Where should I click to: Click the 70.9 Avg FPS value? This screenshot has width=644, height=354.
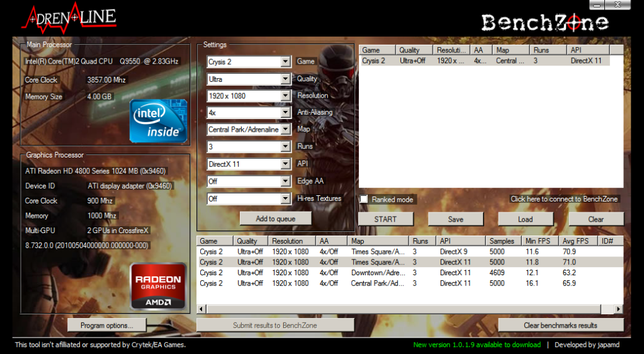tap(569, 251)
